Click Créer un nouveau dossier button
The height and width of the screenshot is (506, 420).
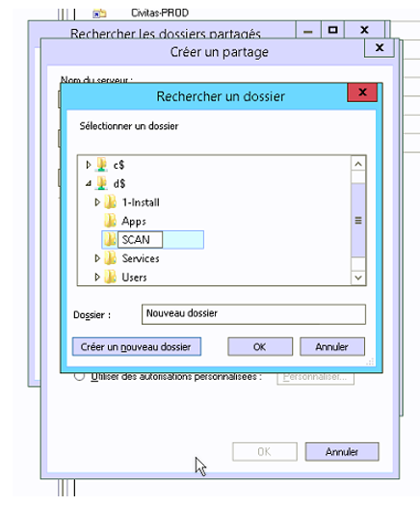(x=137, y=347)
